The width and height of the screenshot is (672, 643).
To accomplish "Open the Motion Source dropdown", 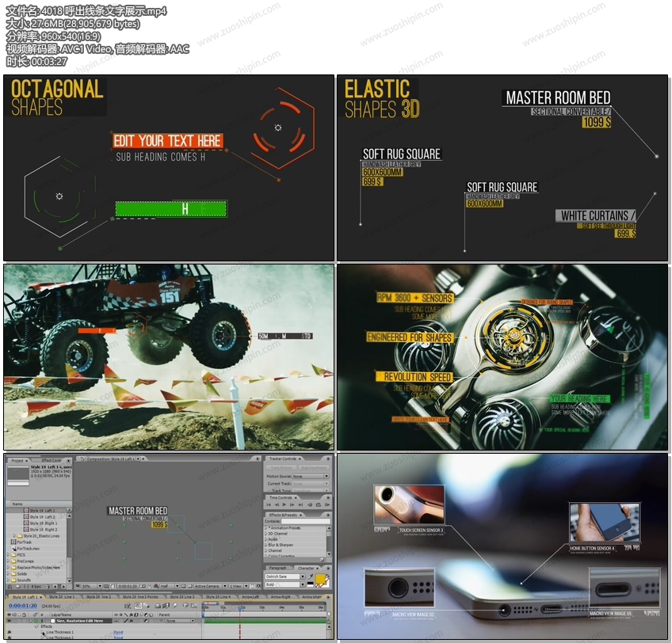I will (309, 476).
